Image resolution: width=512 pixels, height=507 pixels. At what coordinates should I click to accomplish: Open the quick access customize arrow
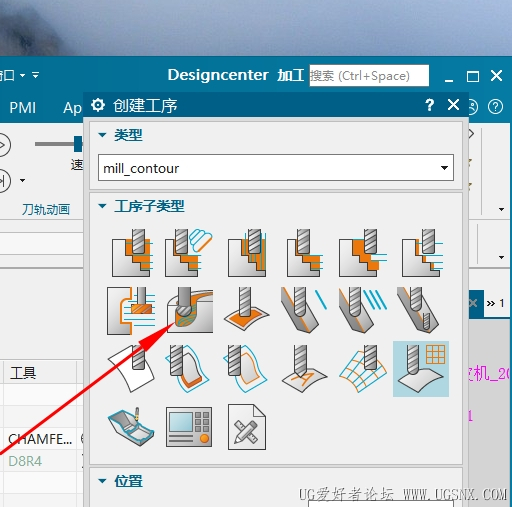click(35, 75)
